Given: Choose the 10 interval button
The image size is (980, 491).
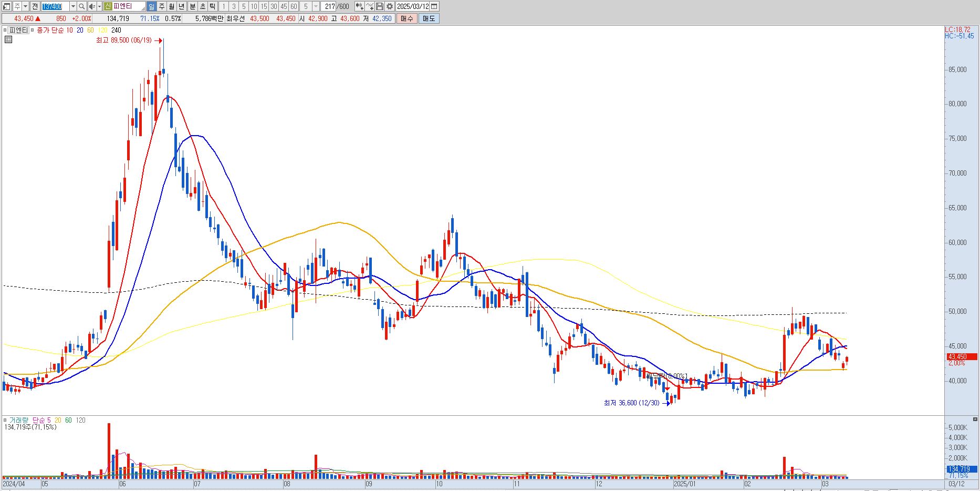Looking at the screenshot, I should (x=254, y=6).
